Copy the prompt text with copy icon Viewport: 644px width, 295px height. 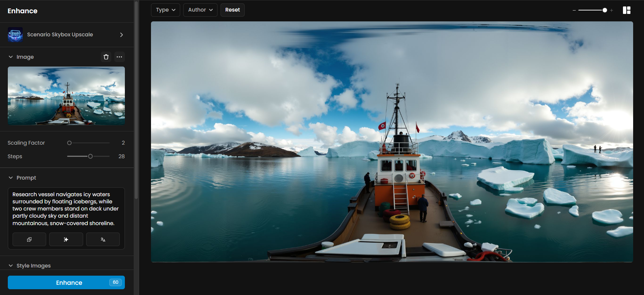point(29,239)
